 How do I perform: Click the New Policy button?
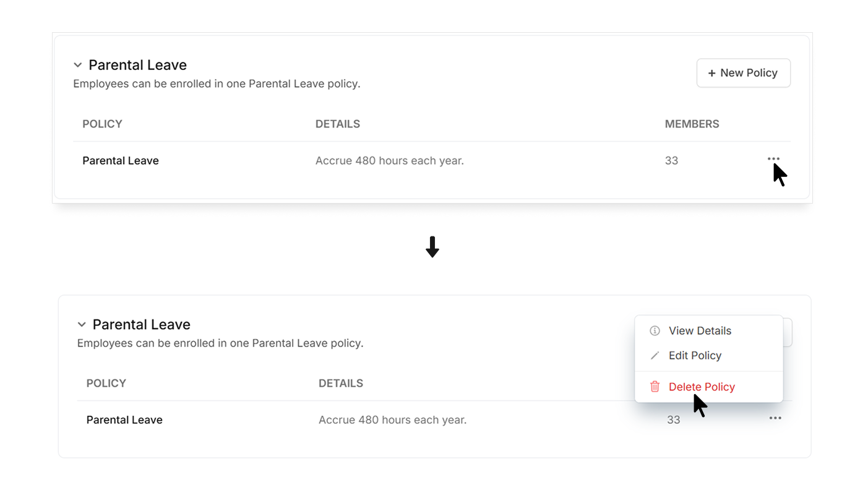743,73
